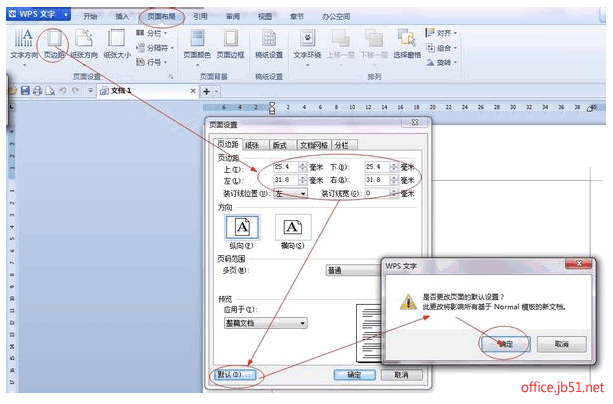Click the indent marker on horizontal ruler
Viewport: 613px width, 404px height.
(x=272, y=107)
